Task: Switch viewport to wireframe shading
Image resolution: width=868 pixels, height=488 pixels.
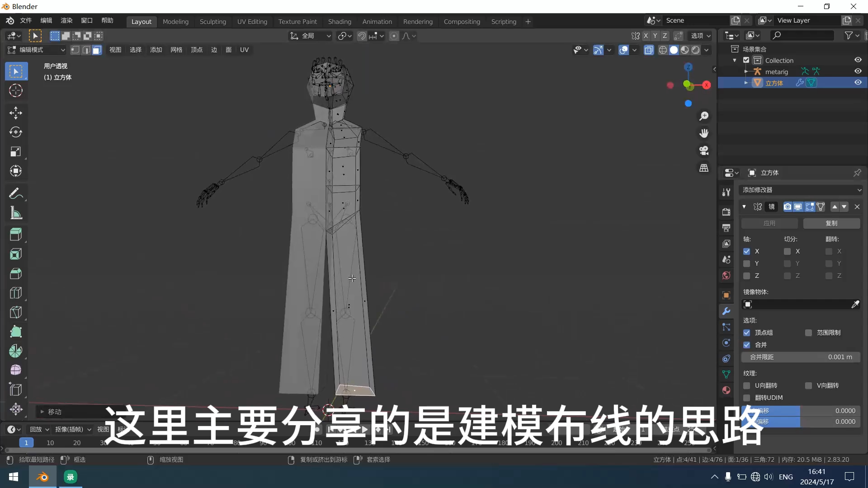Action: [663, 50]
